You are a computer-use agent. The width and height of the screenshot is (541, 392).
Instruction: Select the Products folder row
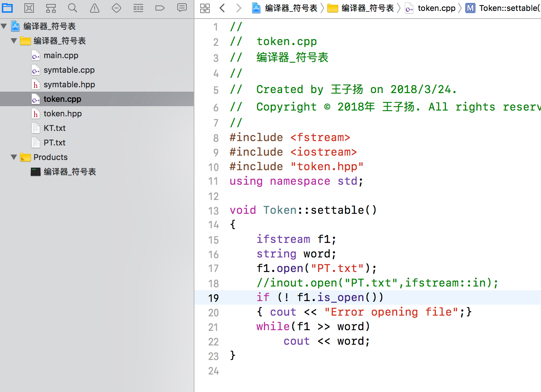tap(97, 157)
